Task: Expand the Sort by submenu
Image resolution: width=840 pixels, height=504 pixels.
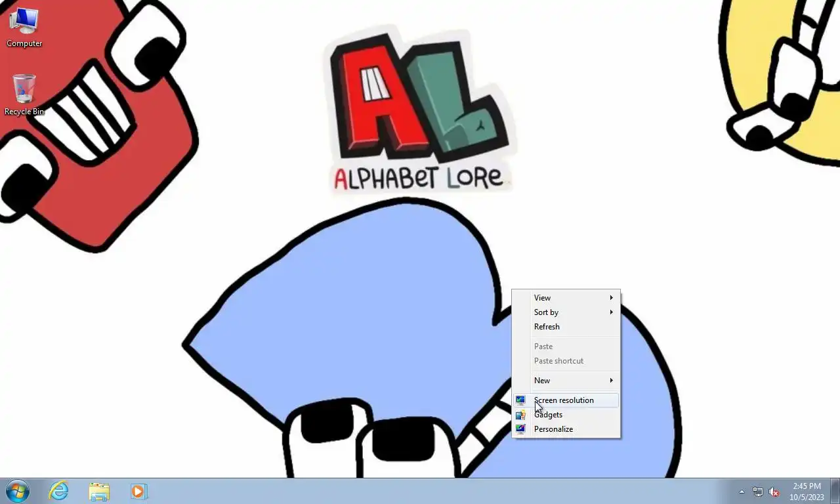Action: [566, 312]
